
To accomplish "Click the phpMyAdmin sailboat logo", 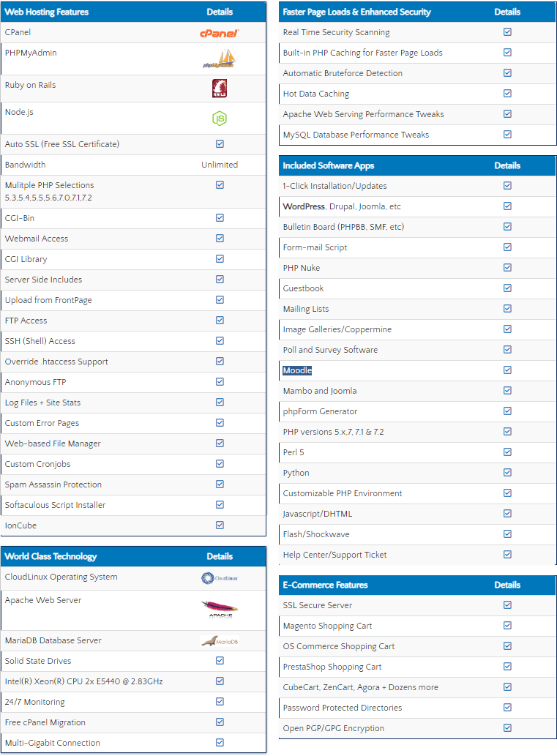I will (x=220, y=59).
